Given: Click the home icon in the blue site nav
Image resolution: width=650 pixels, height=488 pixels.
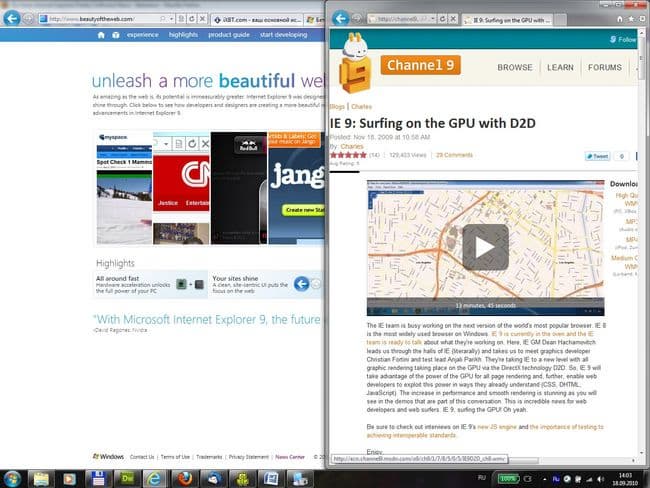Looking at the screenshot, I should click(x=101, y=35).
